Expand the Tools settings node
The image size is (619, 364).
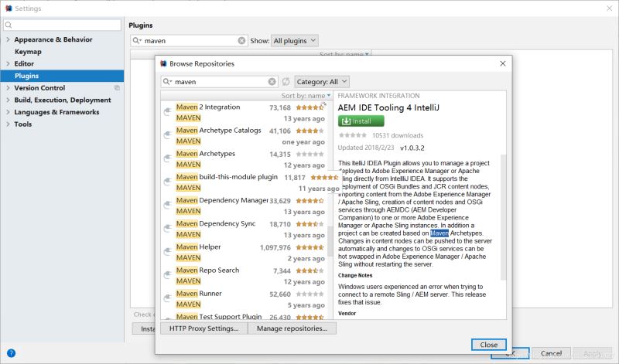[x=8, y=124]
